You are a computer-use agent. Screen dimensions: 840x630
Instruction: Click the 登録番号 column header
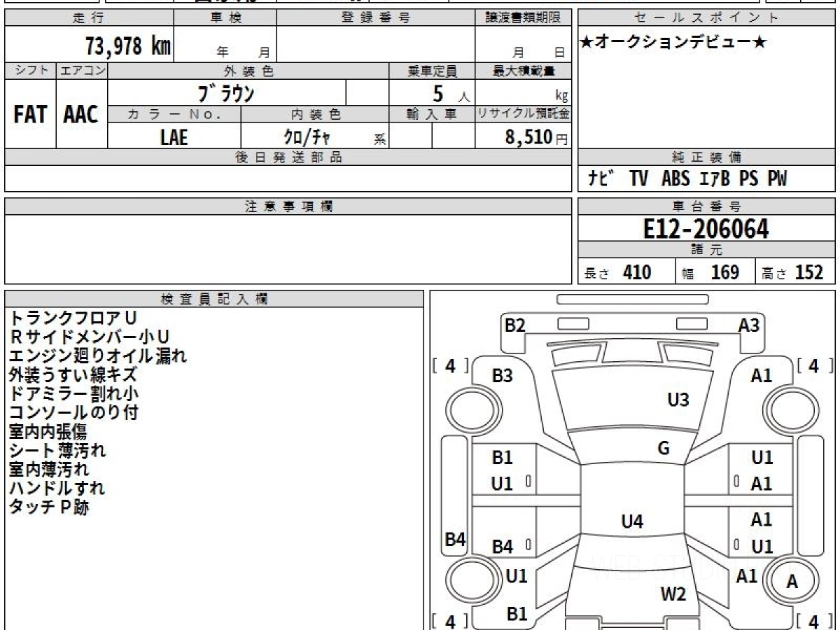click(376, 17)
